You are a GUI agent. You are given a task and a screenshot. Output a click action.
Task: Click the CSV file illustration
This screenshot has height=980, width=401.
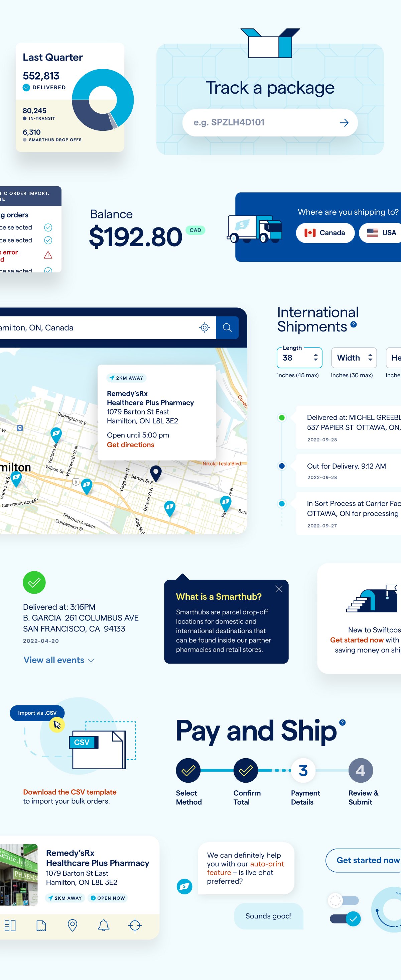pos(98,750)
